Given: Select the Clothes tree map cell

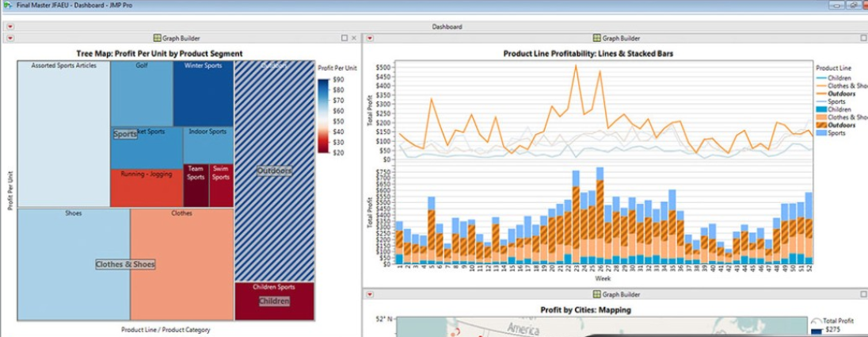Looking at the screenshot, I should [x=182, y=264].
